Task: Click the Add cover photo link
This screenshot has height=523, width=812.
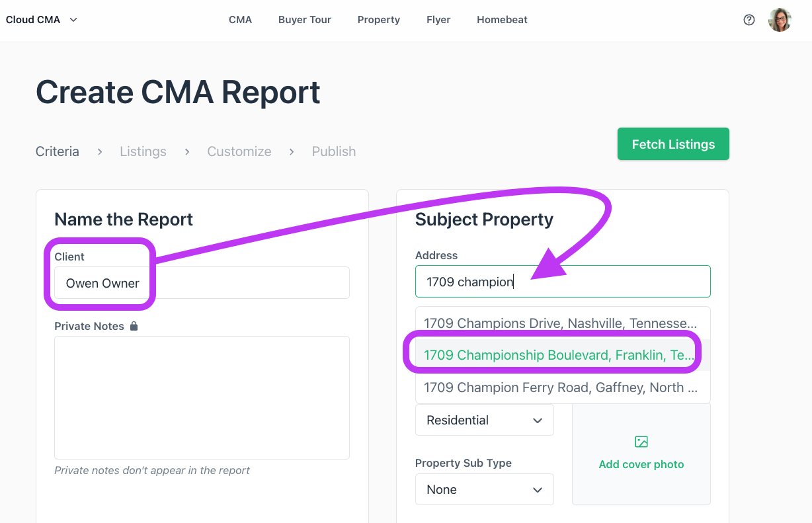Action: pos(641,464)
